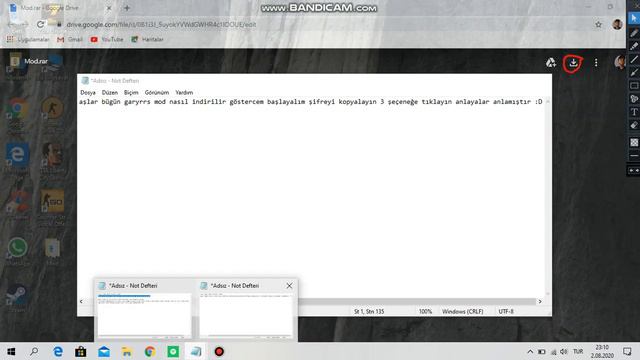
Task: Open the Chrome profile avatar
Action: [x=617, y=24]
